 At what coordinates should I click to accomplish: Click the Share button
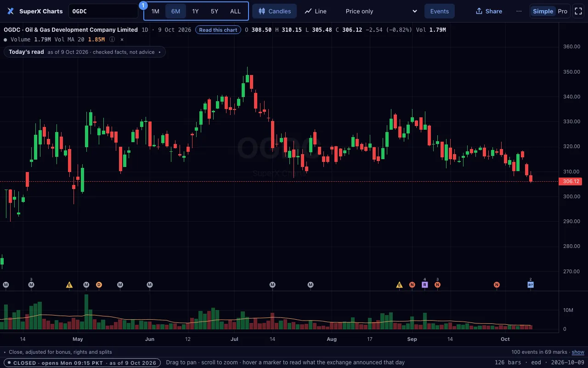[x=489, y=11]
